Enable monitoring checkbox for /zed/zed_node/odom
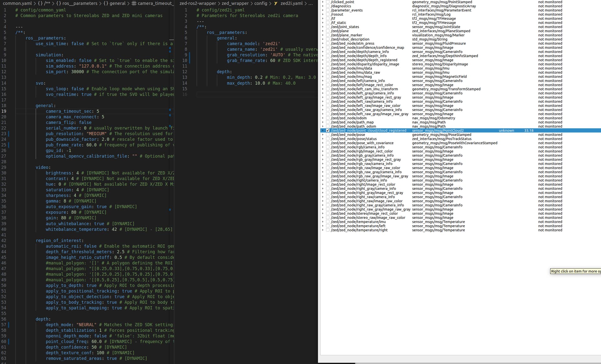 [328, 118]
